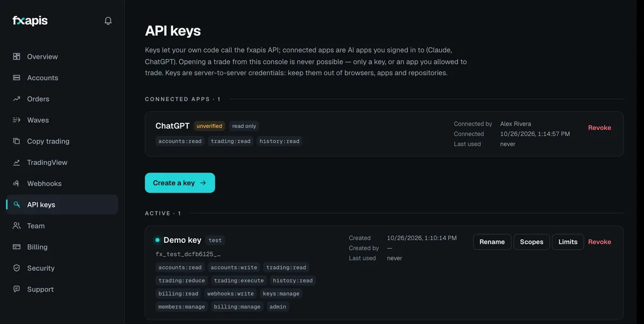Viewport: 644px width, 324px height.
Task: Click the Webhooks sidebar icon
Action: click(x=17, y=183)
